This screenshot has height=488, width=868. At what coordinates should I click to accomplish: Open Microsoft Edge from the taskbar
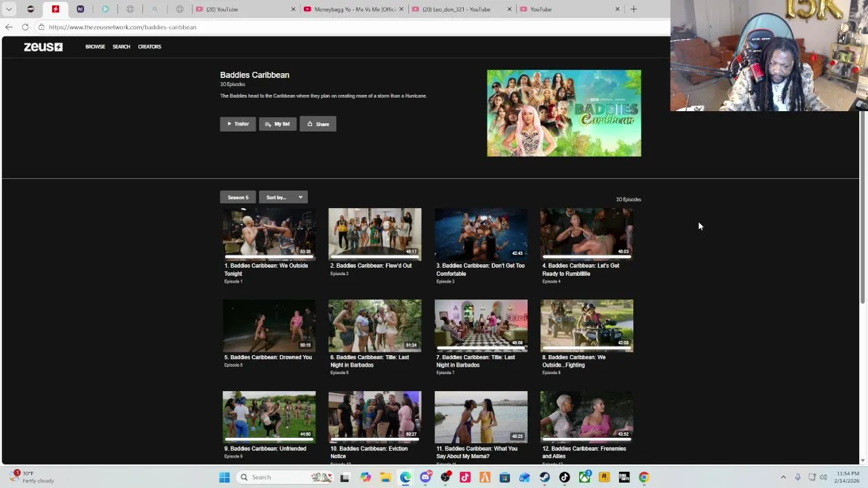tap(406, 477)
